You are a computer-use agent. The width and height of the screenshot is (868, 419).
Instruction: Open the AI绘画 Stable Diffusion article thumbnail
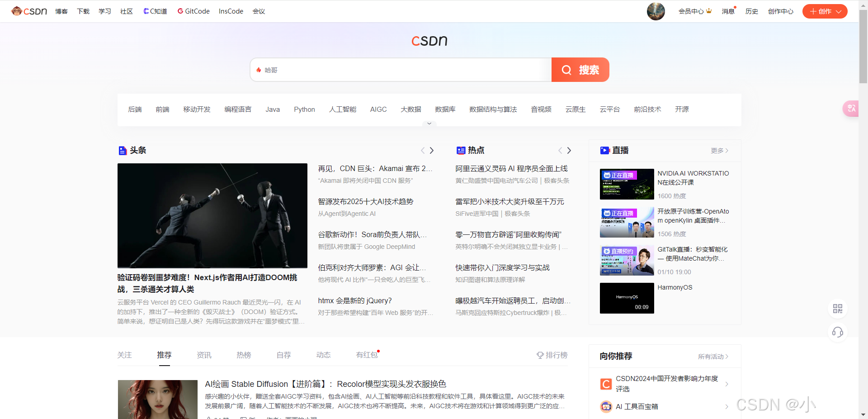pos(158,399)
